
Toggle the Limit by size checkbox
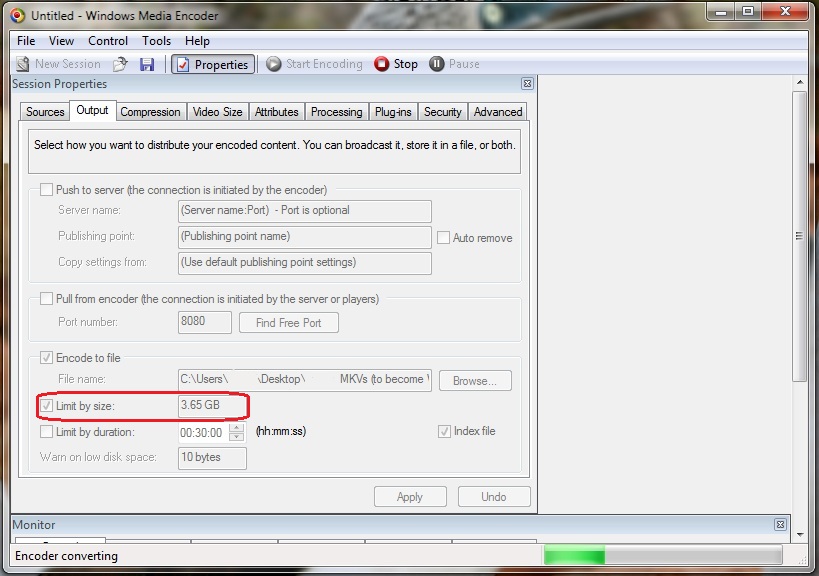click(46, 405)
